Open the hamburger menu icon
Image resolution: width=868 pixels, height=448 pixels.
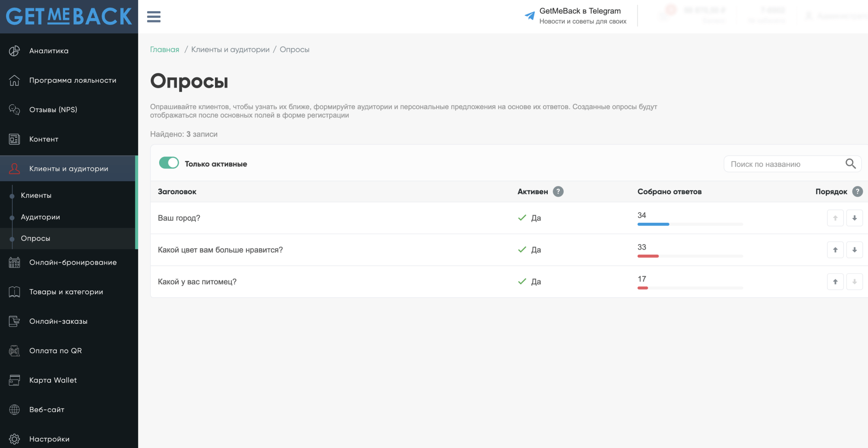[x=154, y=16]
